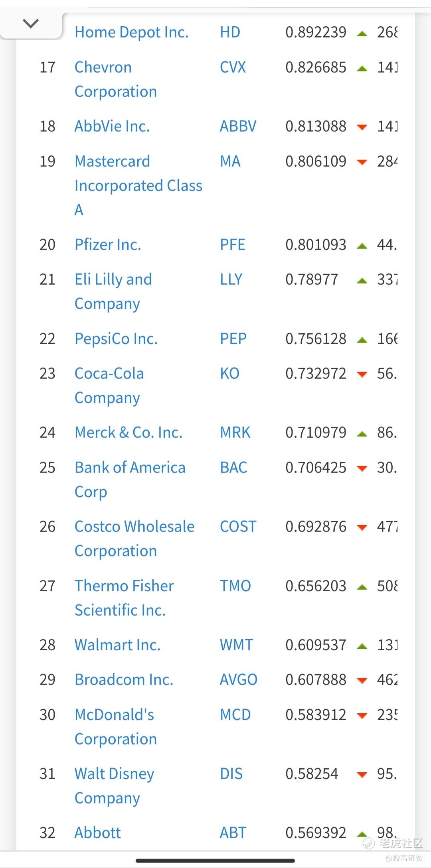This screenshot has width=431, height=868.
Task: Click the DIS ticker symbol
Action: tap(231, 774)
